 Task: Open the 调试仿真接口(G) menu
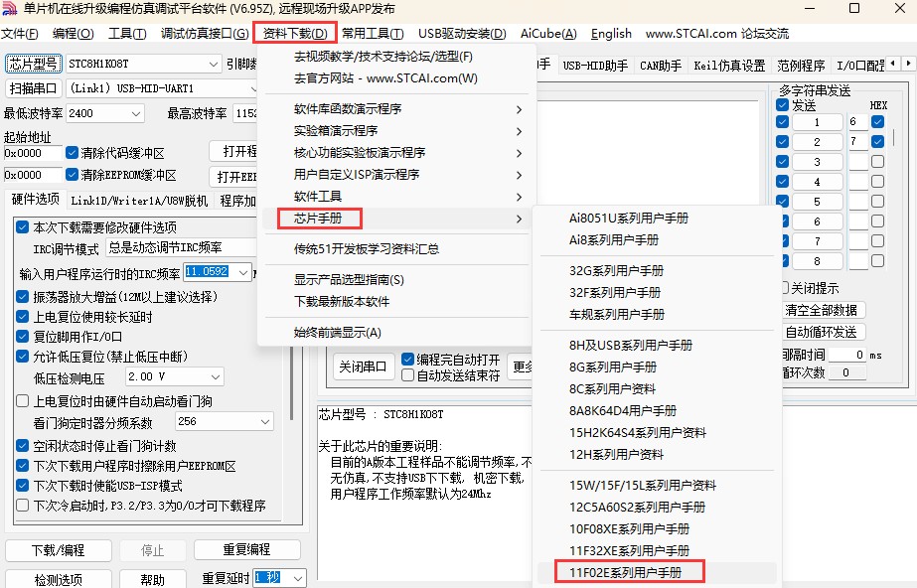[x=205, y=34]
